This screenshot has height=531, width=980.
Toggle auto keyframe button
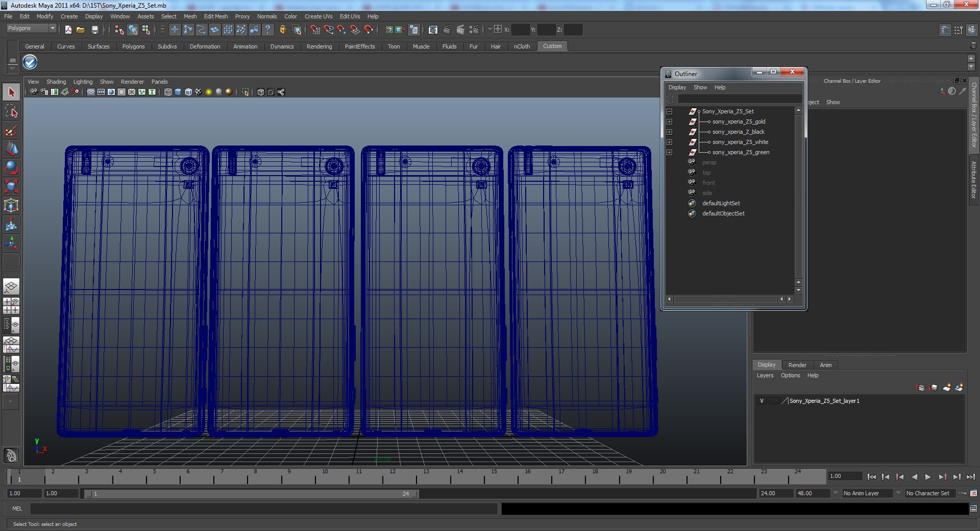coord(963,493)
